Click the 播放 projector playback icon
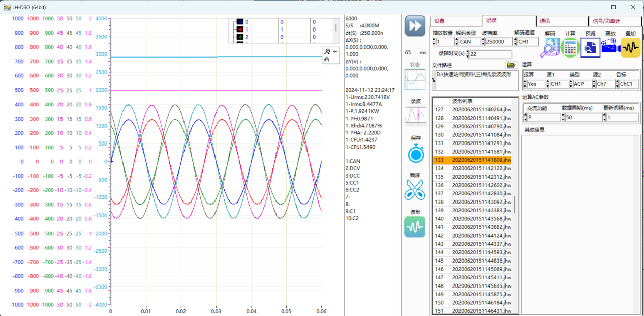 pyautogui.click(x=610, y=48)
